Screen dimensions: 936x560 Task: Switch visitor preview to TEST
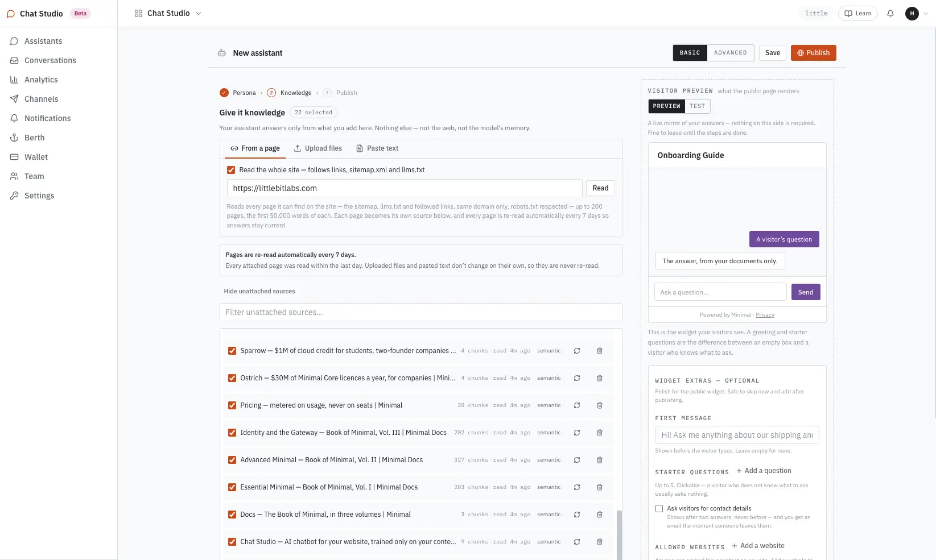tap(697, 106)
